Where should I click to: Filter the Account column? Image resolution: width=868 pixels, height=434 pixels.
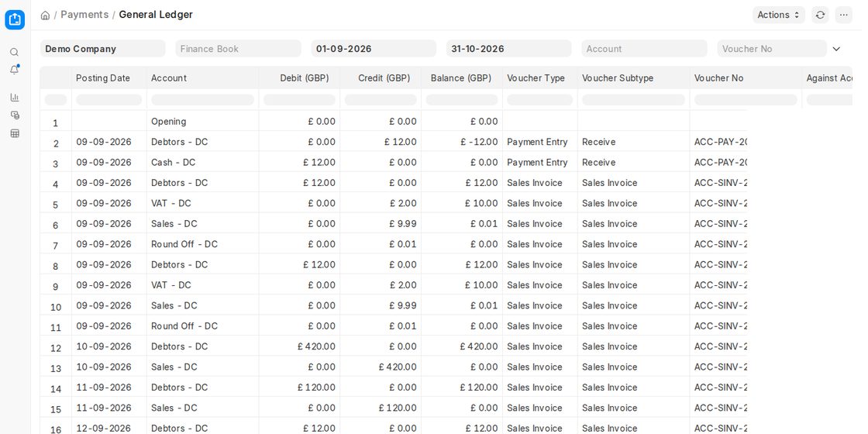[202, 100]
